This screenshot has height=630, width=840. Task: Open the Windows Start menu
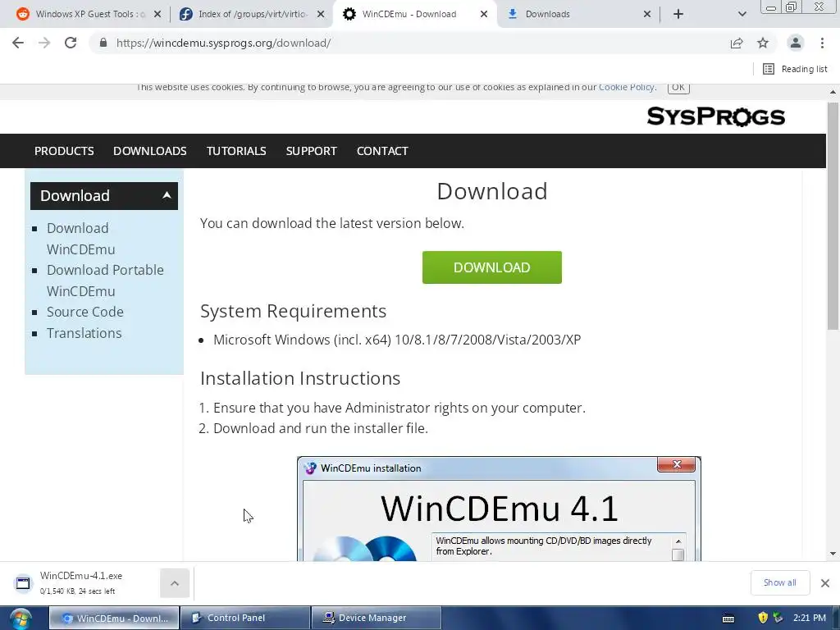[21, 619]
